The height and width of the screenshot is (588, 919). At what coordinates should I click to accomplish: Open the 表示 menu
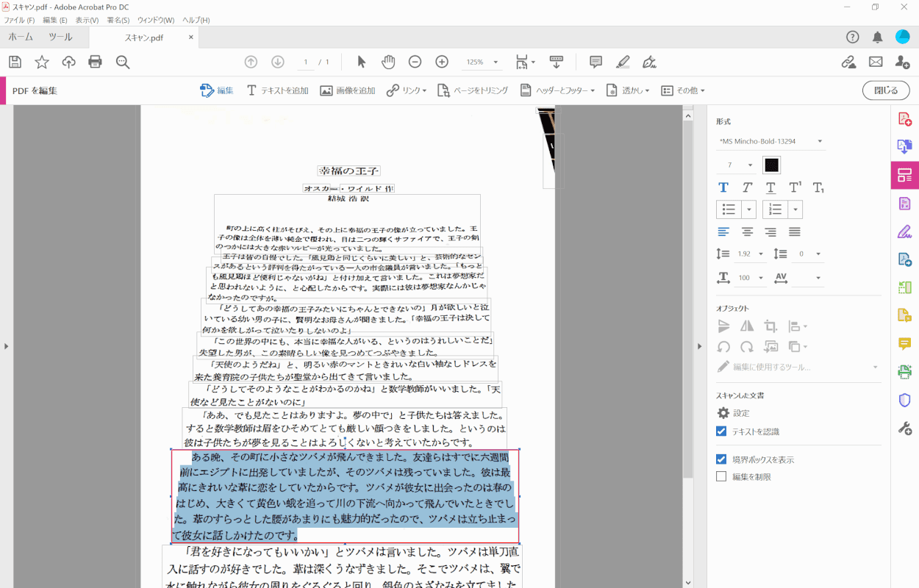point(87,20)
